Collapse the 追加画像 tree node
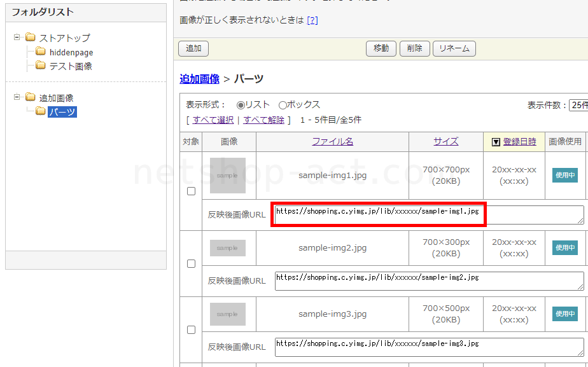 17,97
